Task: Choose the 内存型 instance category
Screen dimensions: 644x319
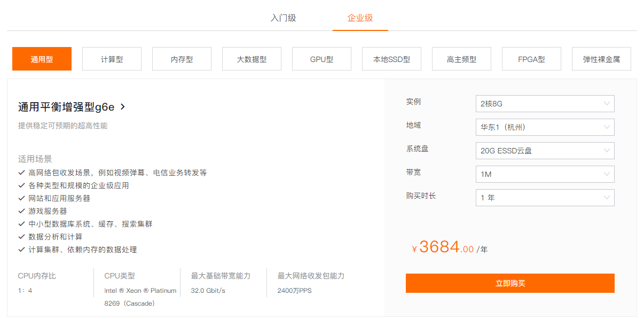Action: (x=182, y=59)
